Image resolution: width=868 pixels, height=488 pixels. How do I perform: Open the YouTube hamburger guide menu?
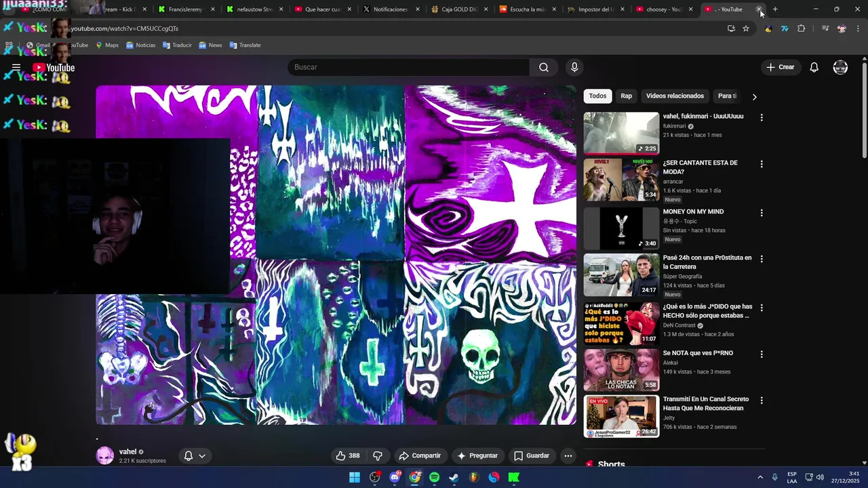click(16, 67)
